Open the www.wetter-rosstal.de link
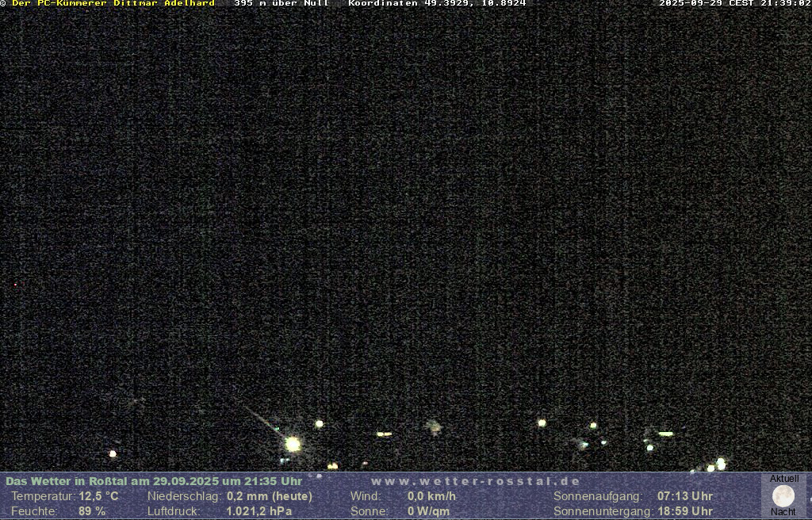 (x=475, y=481)
